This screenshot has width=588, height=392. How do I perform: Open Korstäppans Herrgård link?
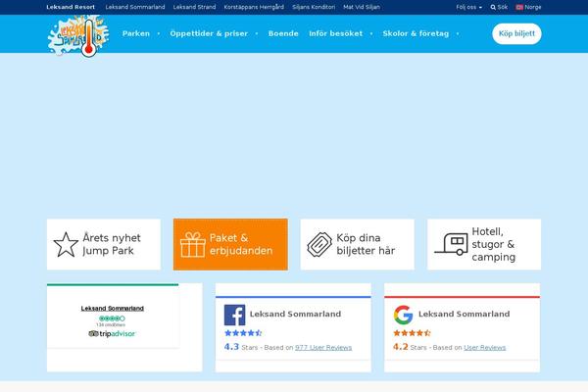(x=254, y=7)
